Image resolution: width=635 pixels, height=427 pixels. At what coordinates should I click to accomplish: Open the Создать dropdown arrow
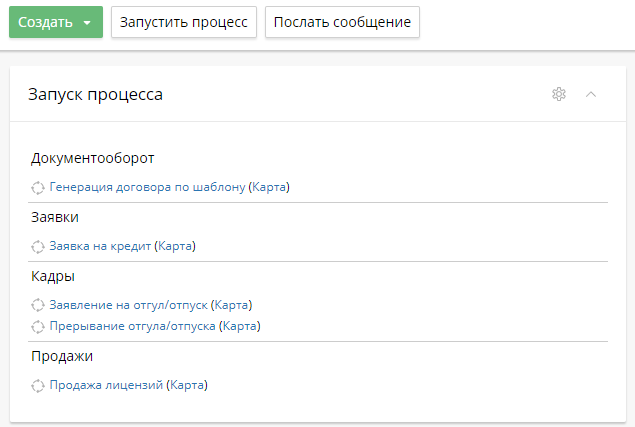pyautogui.click(x=88, y=22)
